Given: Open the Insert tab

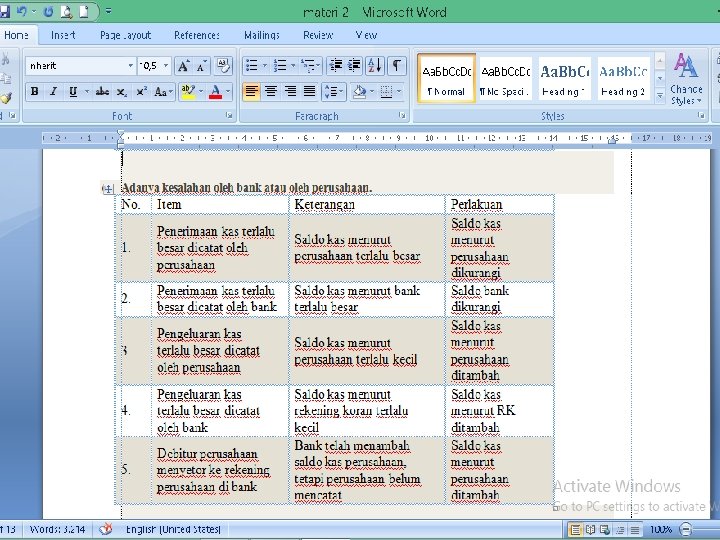Looking at the screenshot, I should [x=63, y=35].
